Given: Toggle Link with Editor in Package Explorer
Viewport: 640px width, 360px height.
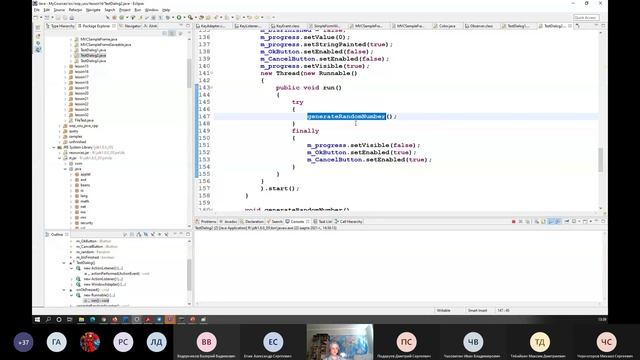Looking at the screenshot, I should [x=172, y=33].
